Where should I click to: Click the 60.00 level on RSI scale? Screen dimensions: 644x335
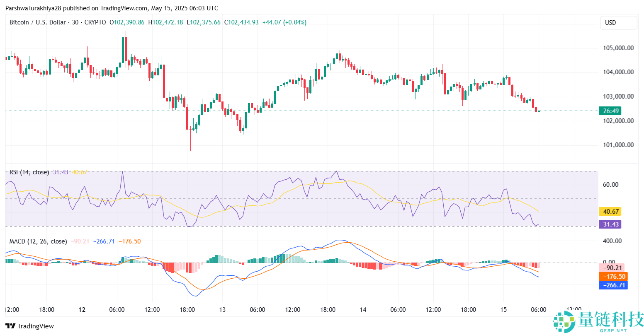pos(610,185)
